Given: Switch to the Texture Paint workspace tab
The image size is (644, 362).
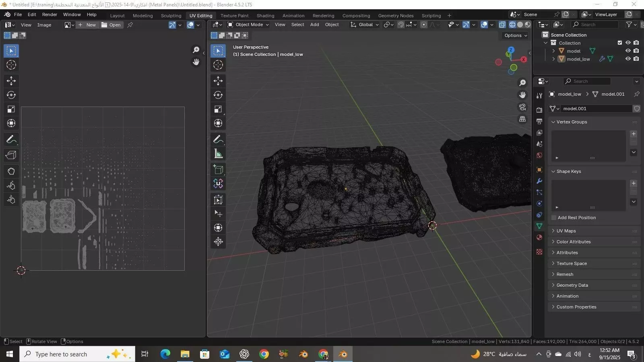Looking at the screenshot, I should [234, 16].
